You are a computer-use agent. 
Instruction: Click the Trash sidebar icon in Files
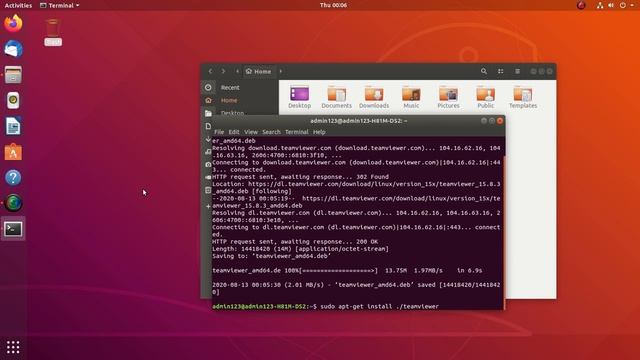208,190
